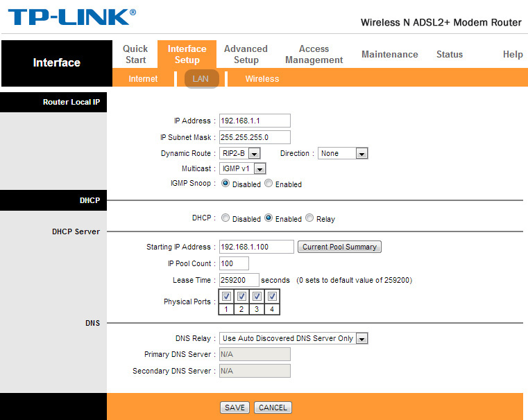Toggle Physical Port 2 checkbox
The image size is (528, 420).
click(241, 297)
